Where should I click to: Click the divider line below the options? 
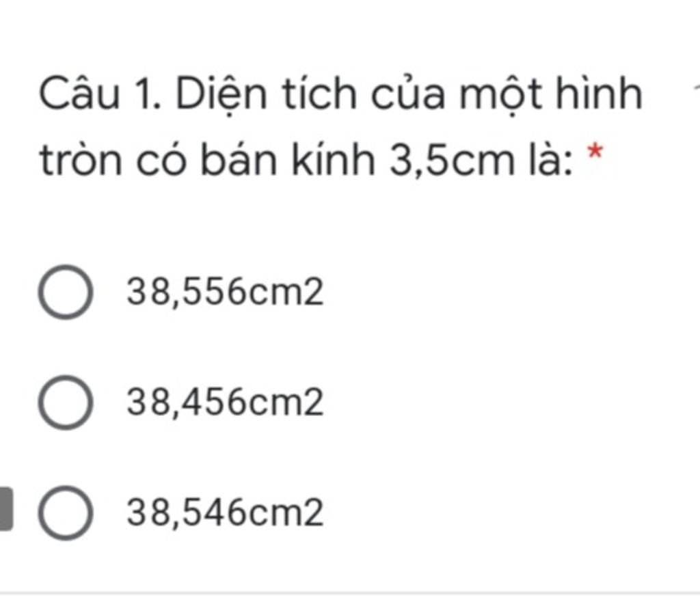pos(350,594)
